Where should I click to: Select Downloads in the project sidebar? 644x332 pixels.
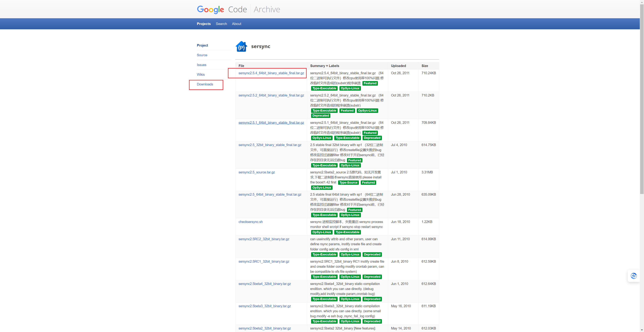[205, 84]
